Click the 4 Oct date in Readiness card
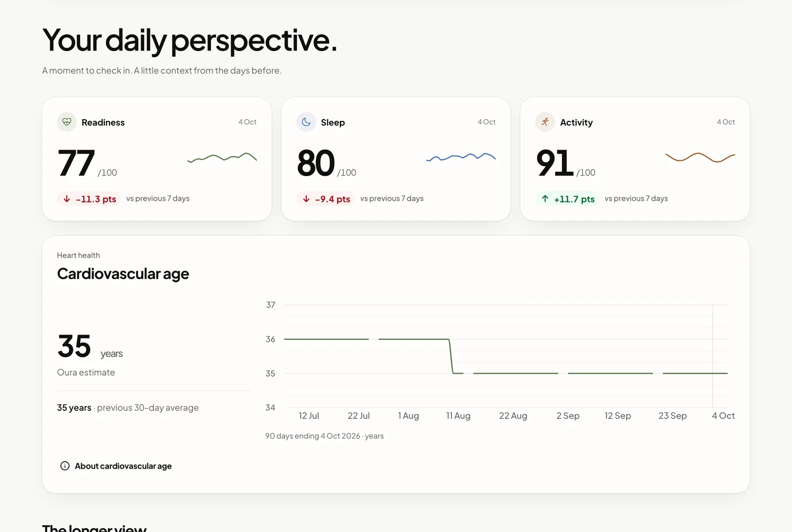This screenshot has width=792, height=532. tap(247, 122)
